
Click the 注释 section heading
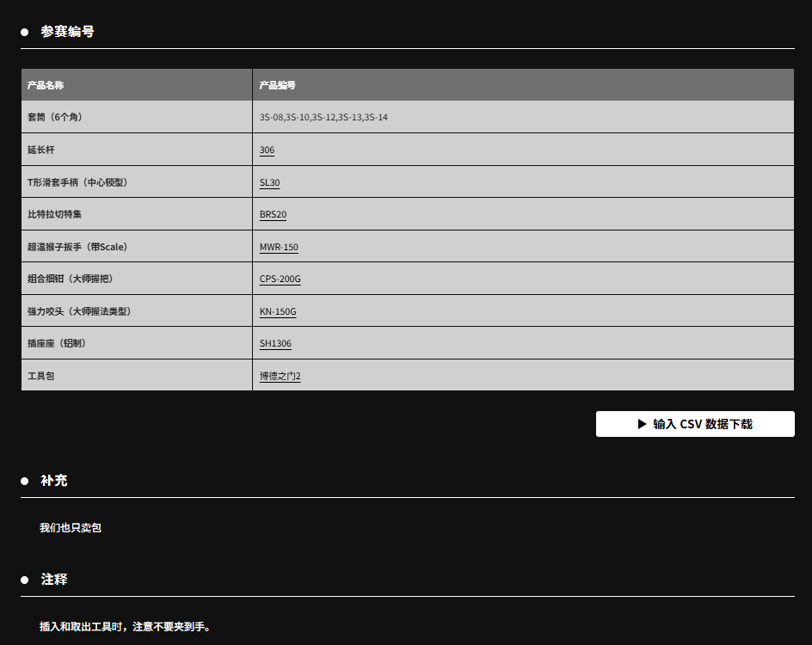click(x=54, y=580)
